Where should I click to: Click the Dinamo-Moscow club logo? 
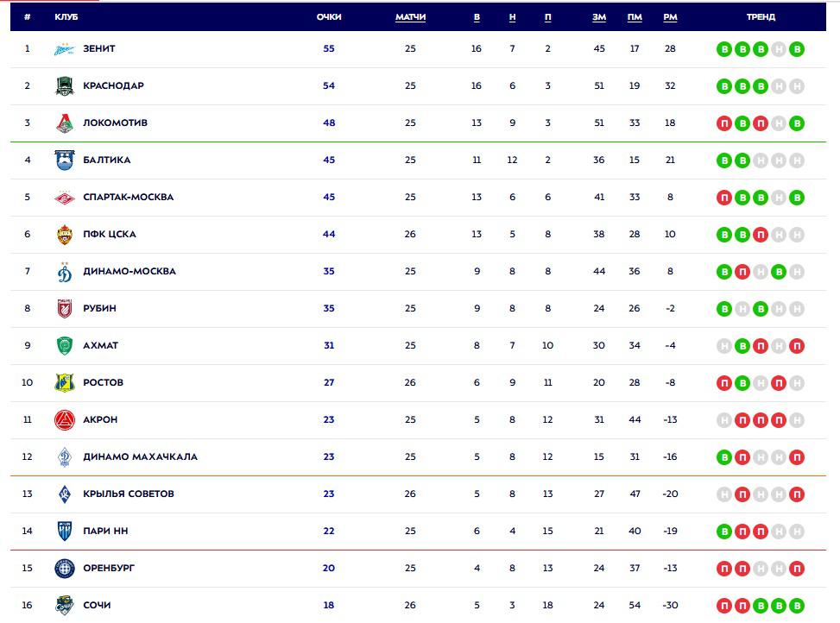click(65, 272)
